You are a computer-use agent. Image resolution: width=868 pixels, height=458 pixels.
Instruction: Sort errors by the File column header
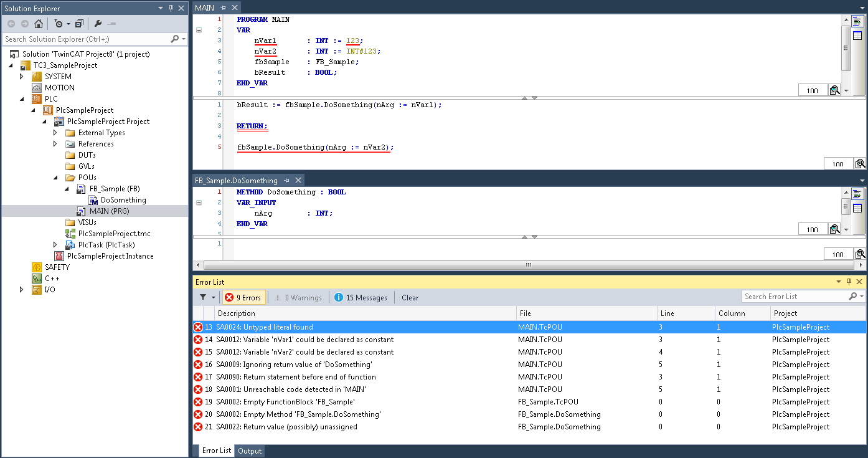pyautogui.click(x=587, y=313)
